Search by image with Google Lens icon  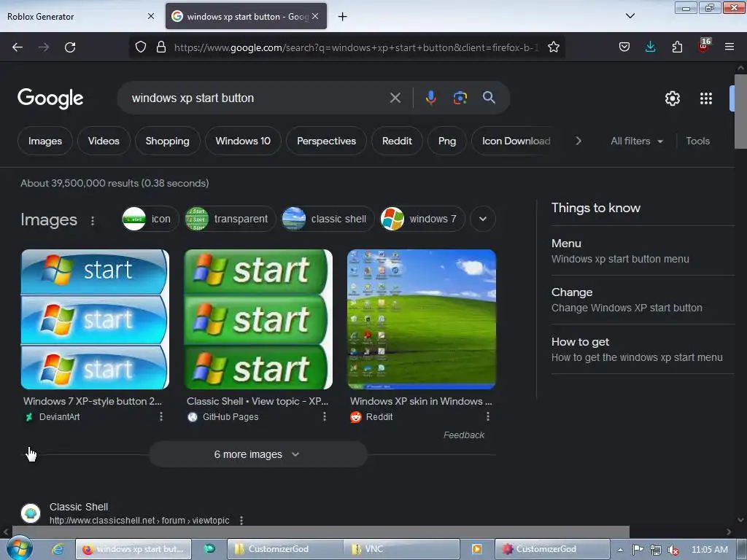tap(460, 98)
